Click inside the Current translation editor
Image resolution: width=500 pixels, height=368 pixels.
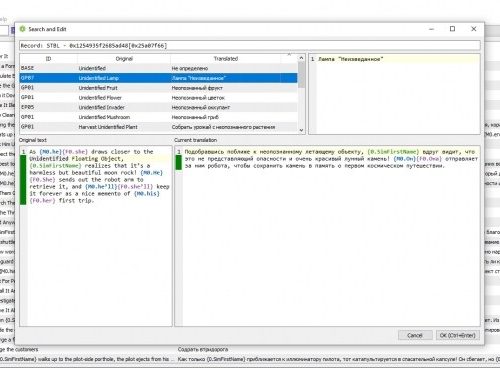click(x=327, y=236)
